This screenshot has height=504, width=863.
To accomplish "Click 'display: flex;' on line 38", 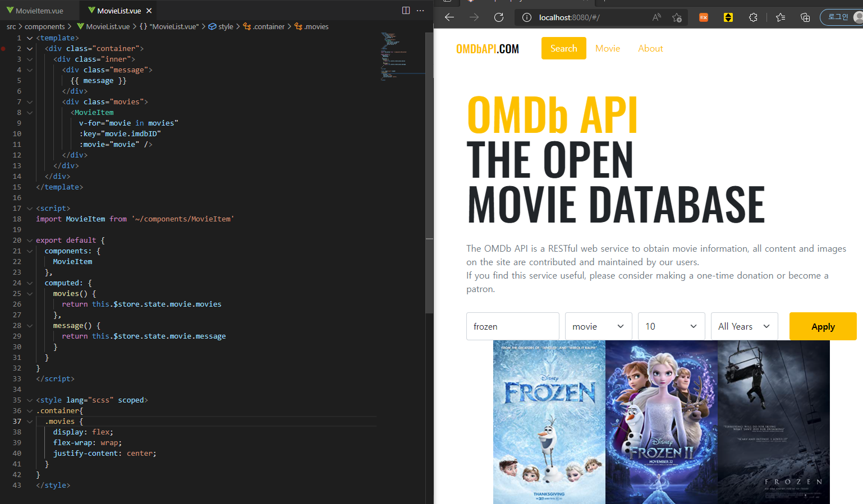I will coord(83,432).
